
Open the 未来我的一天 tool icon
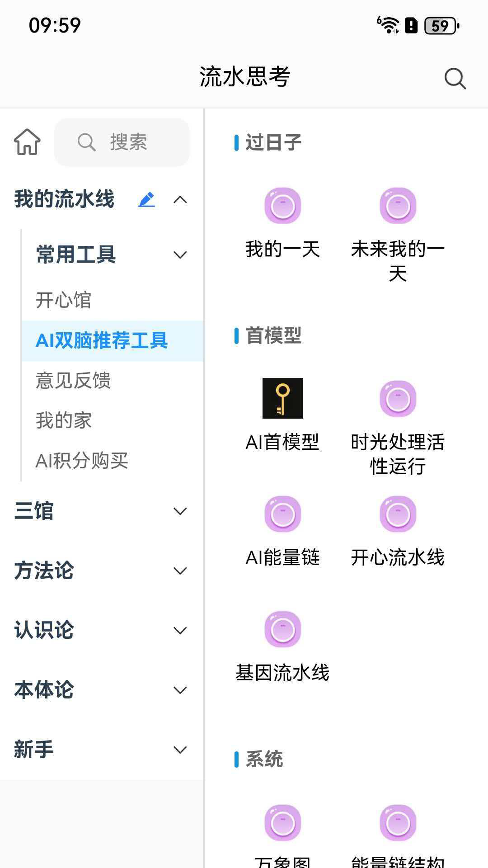(398, 205)
